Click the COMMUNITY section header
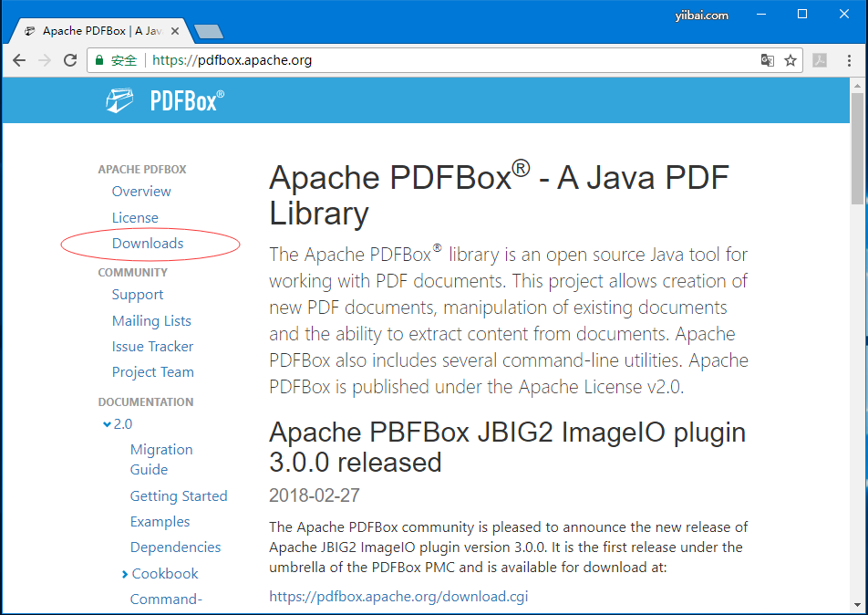Image resolution: width=868 pixels, height=615 pixels. coord(133,273)
